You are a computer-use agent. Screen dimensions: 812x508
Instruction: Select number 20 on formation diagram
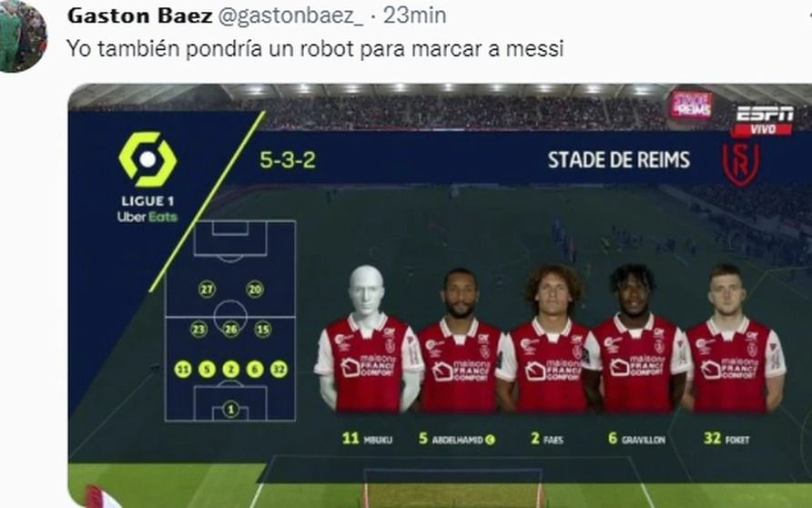[255, 289]
